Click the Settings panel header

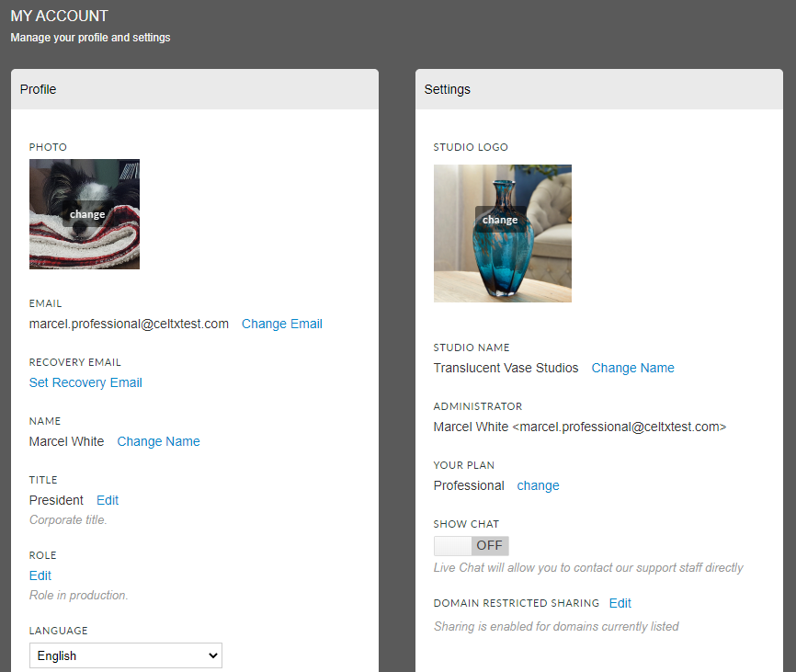599,89
